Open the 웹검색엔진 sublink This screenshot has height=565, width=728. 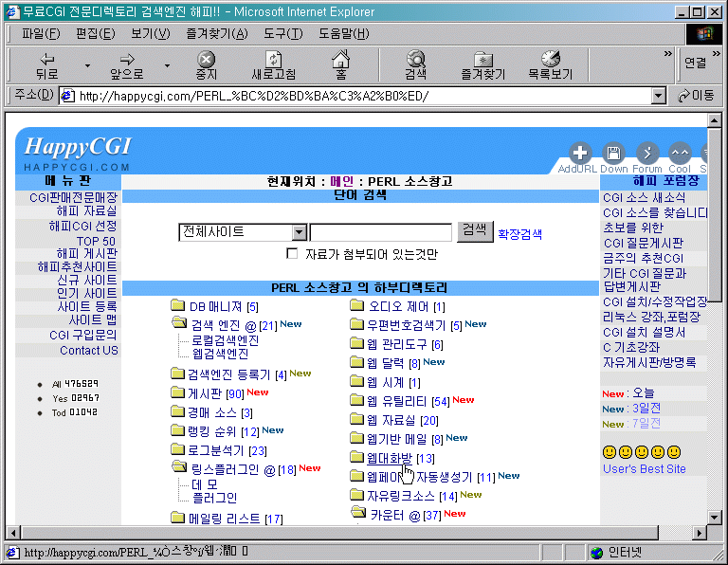[221, 354]
